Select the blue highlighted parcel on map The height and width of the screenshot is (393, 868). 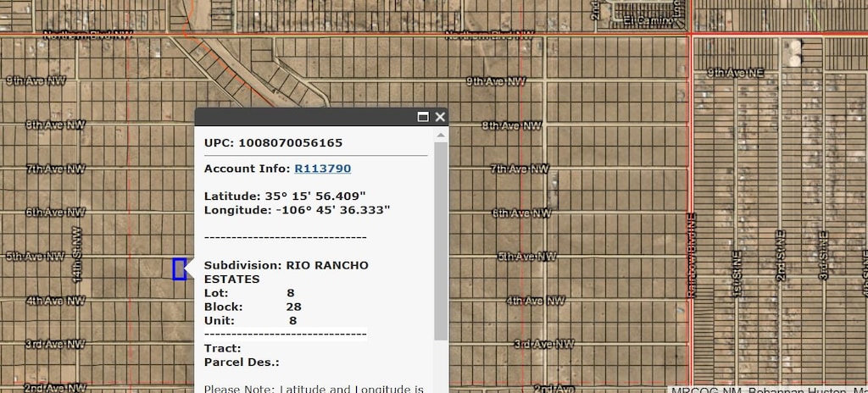[x=180, y=269]
